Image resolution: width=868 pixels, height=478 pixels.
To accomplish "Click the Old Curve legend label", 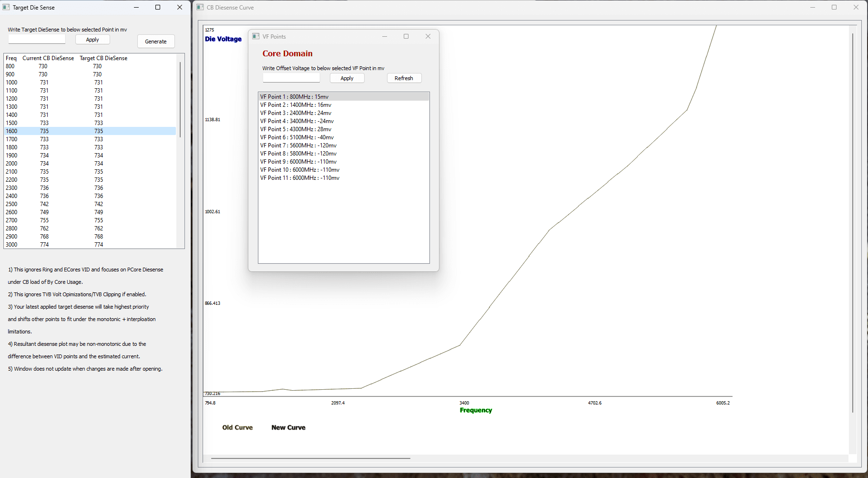I will [237, 427].
